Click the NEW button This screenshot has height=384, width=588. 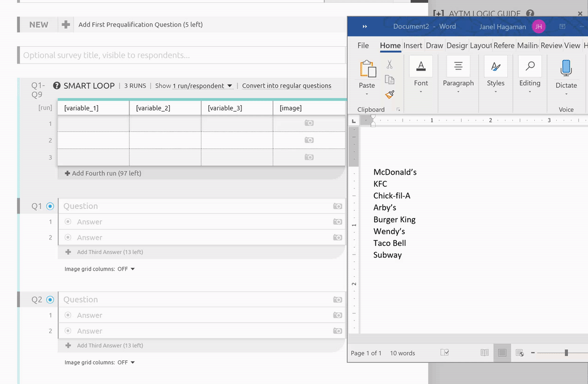pos(39,24)
